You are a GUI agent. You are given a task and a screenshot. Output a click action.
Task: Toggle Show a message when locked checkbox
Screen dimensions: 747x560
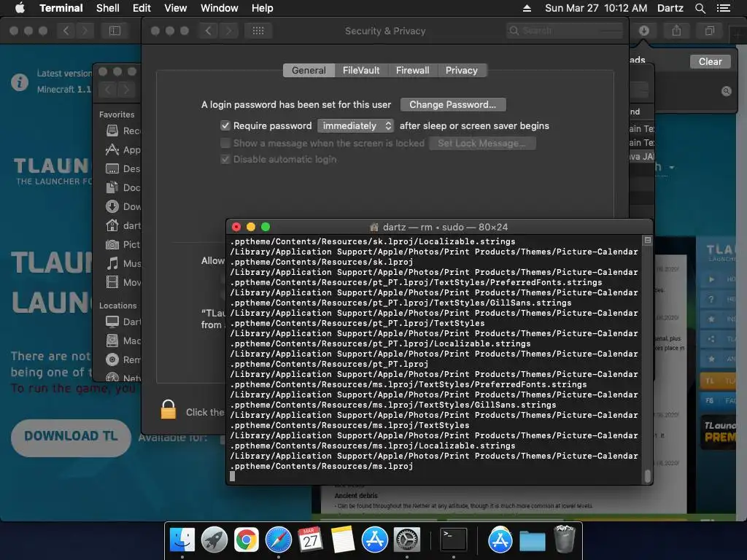click(225, 143)
